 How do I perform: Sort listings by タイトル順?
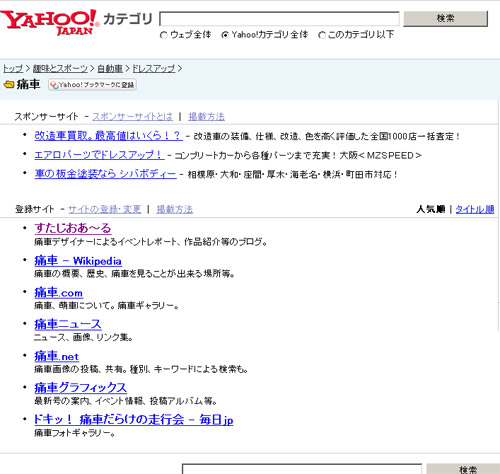(475, 209)
